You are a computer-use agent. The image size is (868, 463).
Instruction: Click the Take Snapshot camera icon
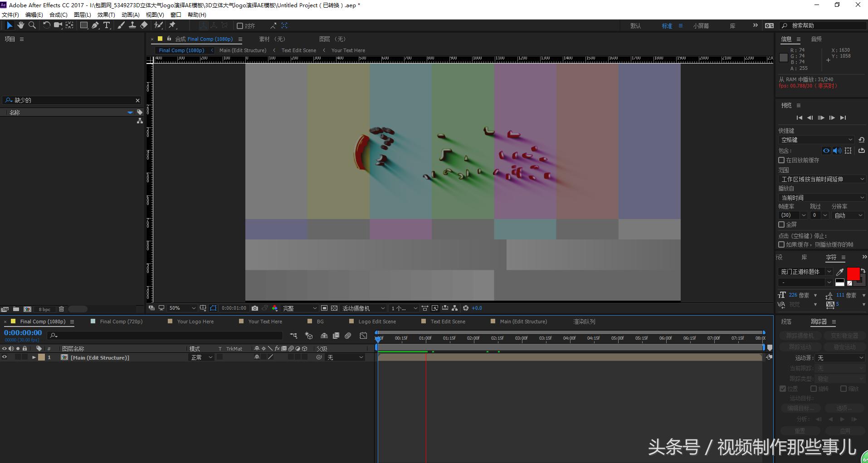pos(255,308)
